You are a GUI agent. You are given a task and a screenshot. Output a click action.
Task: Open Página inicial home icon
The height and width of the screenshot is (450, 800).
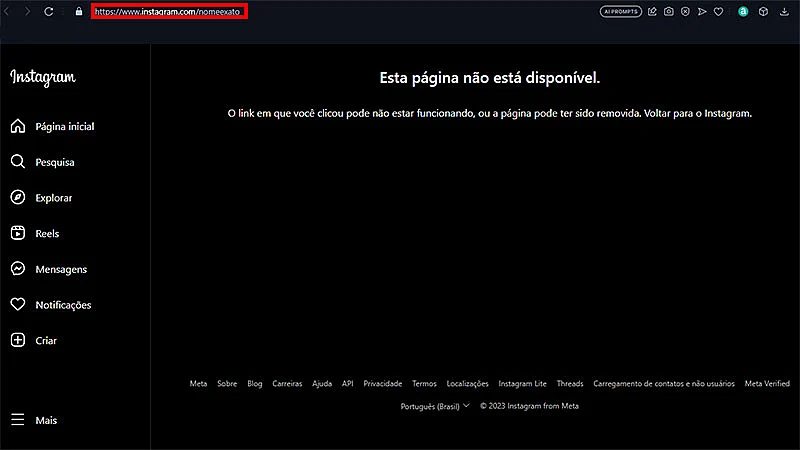18,126
